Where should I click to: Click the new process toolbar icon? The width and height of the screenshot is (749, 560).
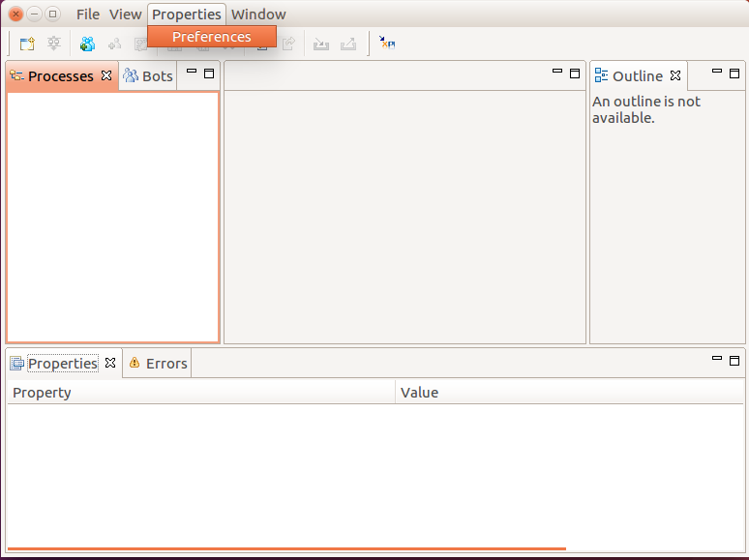pos(27,44)
